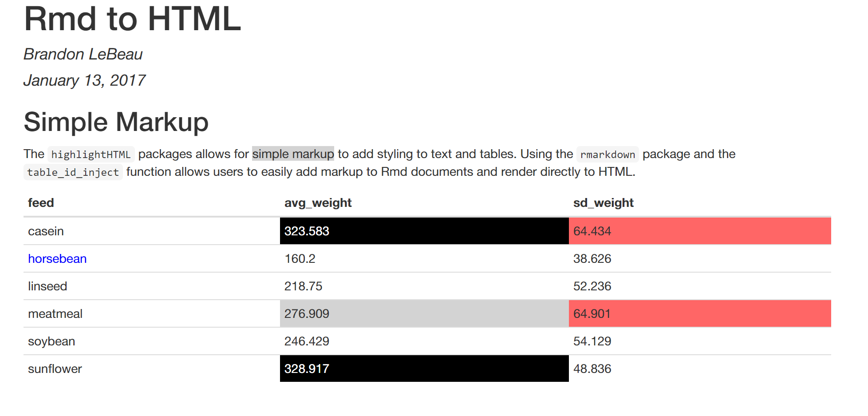Click the author name Brandon LeBeau
This screenshot has height=416, width=868.
(x=83, y=54)
